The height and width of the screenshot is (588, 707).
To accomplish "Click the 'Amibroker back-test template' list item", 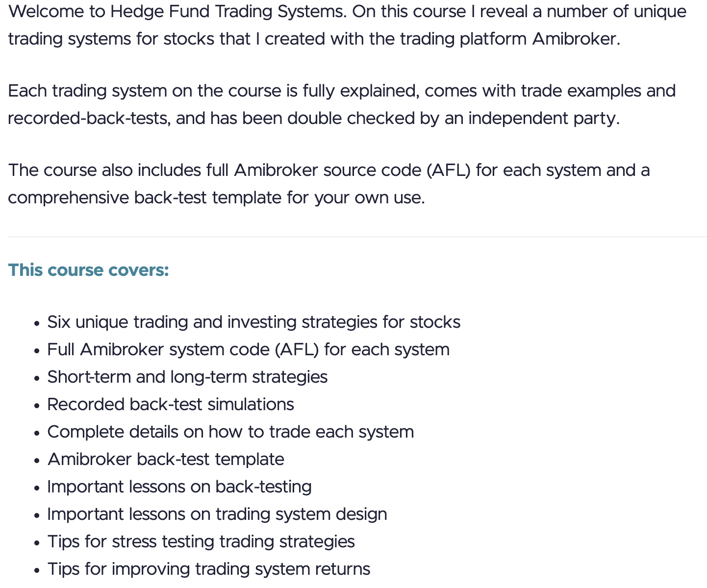I will (166, 459).
